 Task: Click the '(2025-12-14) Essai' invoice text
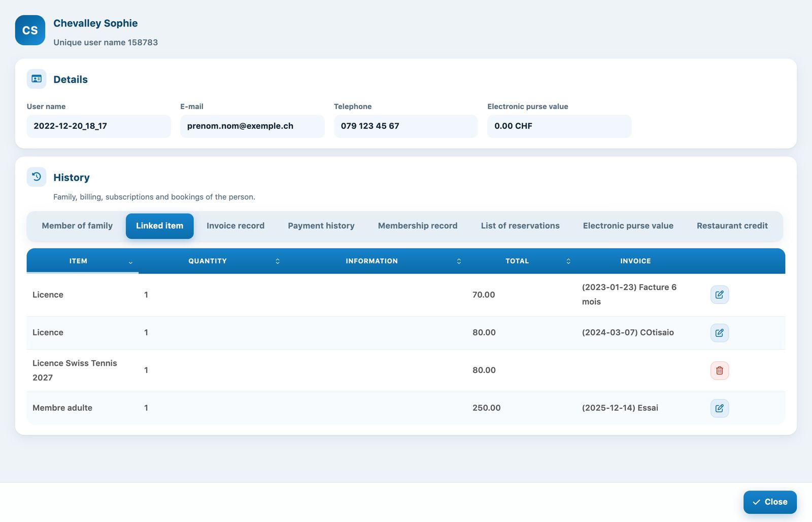(x=620, y=408)
